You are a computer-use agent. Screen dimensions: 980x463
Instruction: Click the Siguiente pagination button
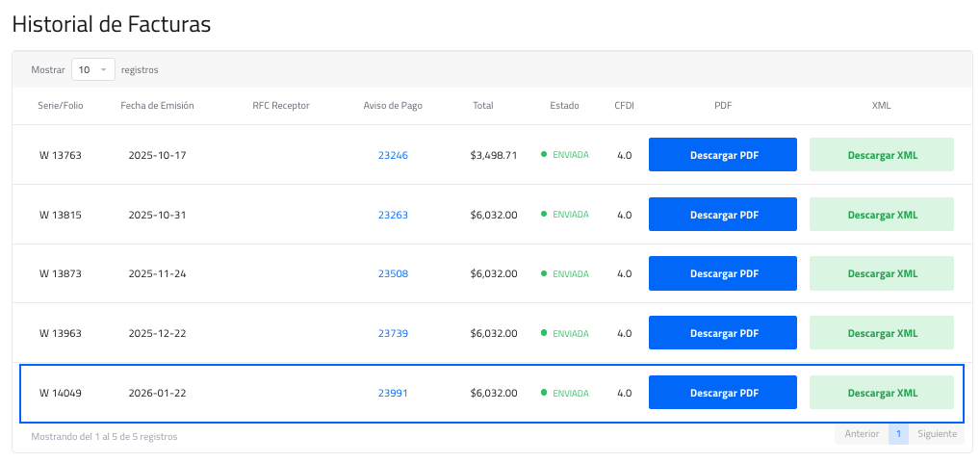point(937,434)
